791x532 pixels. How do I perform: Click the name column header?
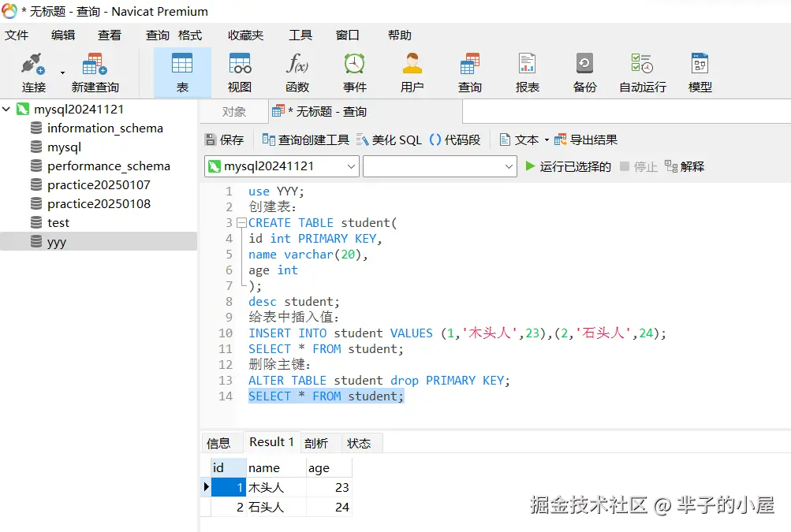click(276, 468)
